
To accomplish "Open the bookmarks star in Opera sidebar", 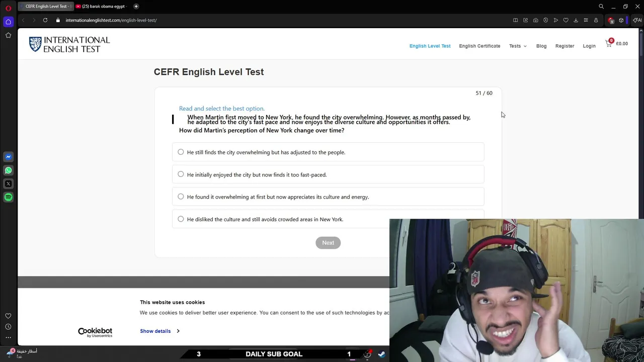I will (x=8, y=35).
